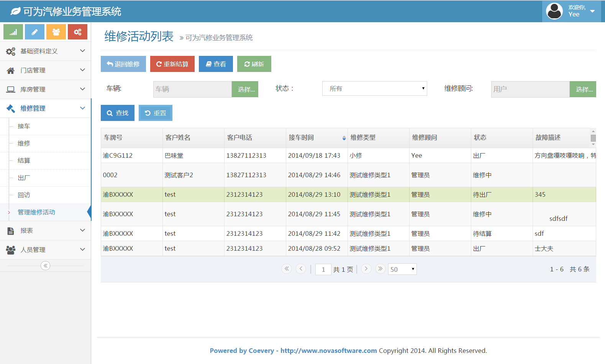
Task: Click the 重新结算 button
Action: (172, 64)
